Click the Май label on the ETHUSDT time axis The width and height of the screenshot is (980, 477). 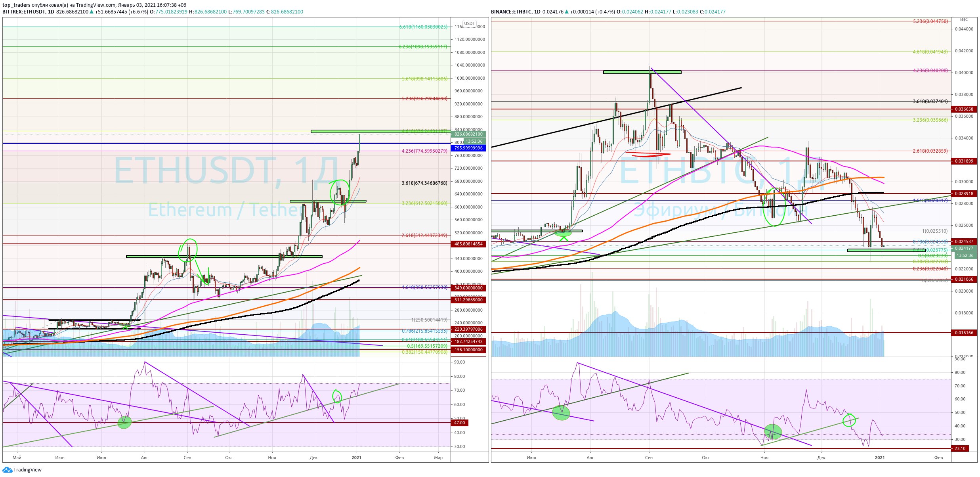click(17, 458)
